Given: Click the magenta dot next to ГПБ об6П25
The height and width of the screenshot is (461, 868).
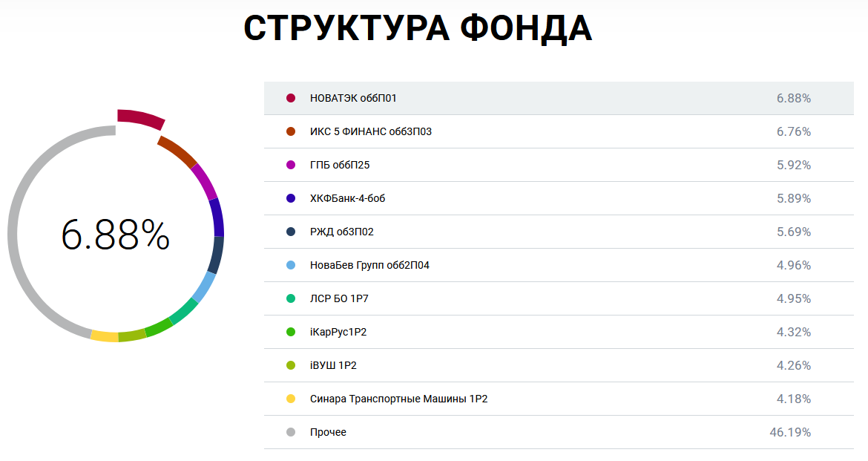Looking at the screenshot, I should [x=291, y=165].
